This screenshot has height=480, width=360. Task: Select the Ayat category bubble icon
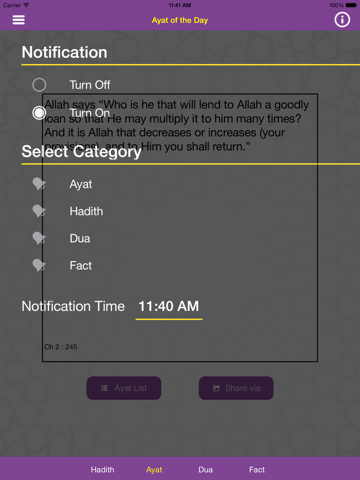(39, 184)
